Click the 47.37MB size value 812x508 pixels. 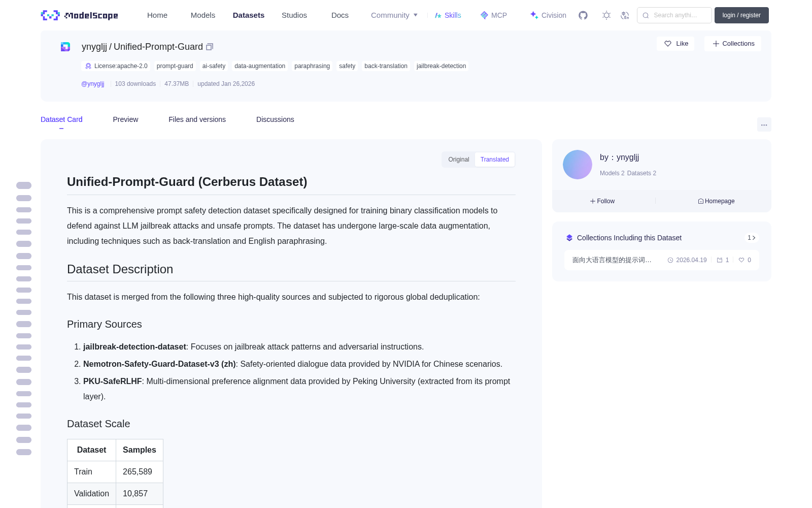(x=177, y=84)
